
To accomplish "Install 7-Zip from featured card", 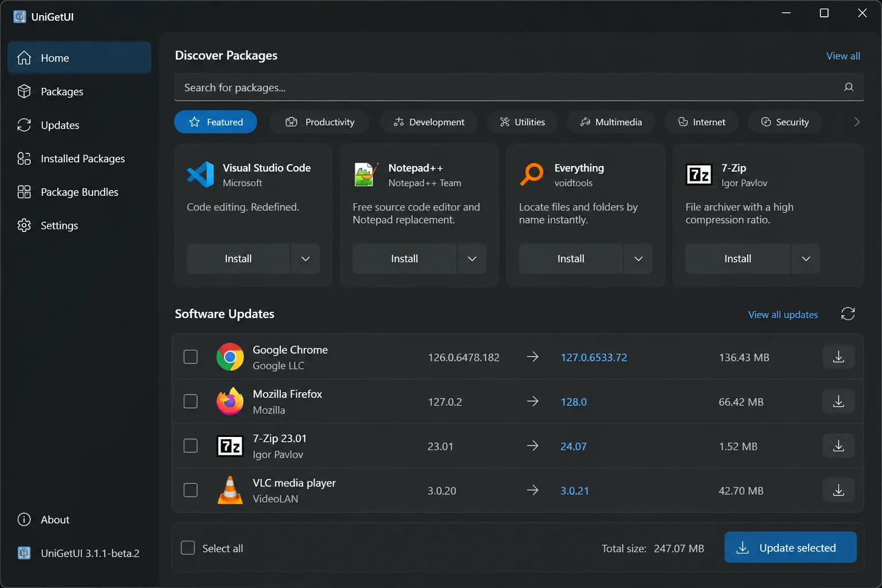I will coord(738,258).
